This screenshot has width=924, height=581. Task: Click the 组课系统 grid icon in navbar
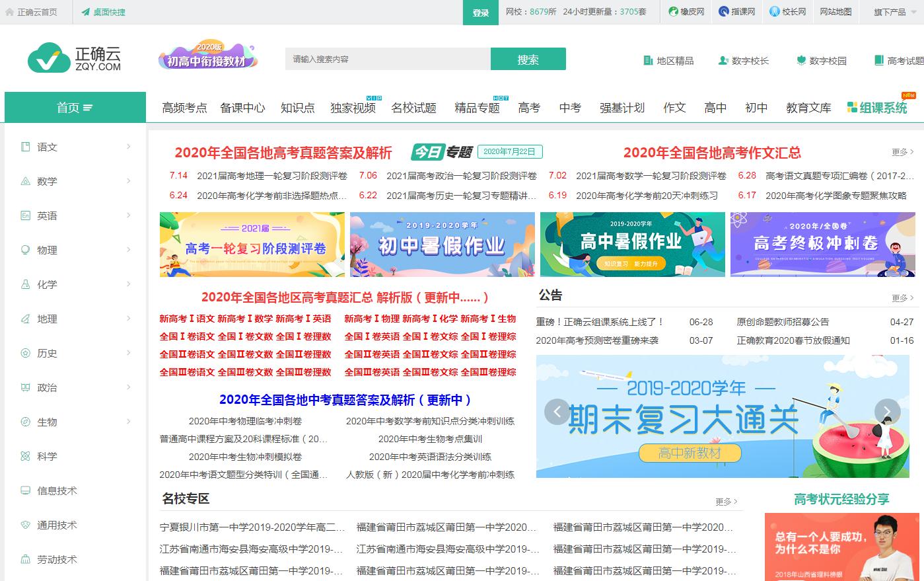point(852,107)
